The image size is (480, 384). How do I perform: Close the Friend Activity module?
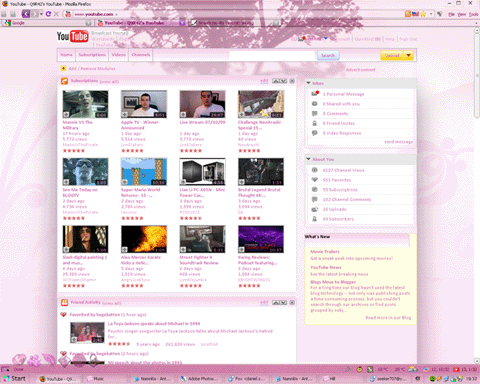tap(292, 303)
